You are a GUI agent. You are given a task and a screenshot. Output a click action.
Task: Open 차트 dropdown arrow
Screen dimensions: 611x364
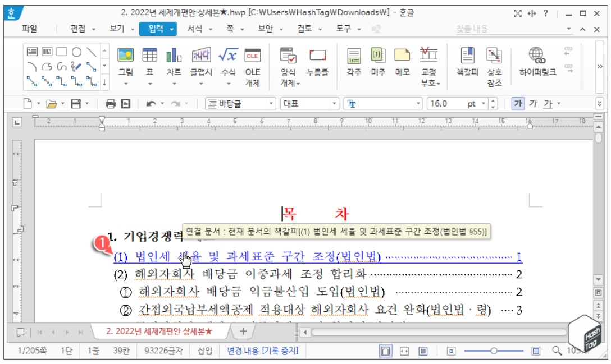[174, 84]
